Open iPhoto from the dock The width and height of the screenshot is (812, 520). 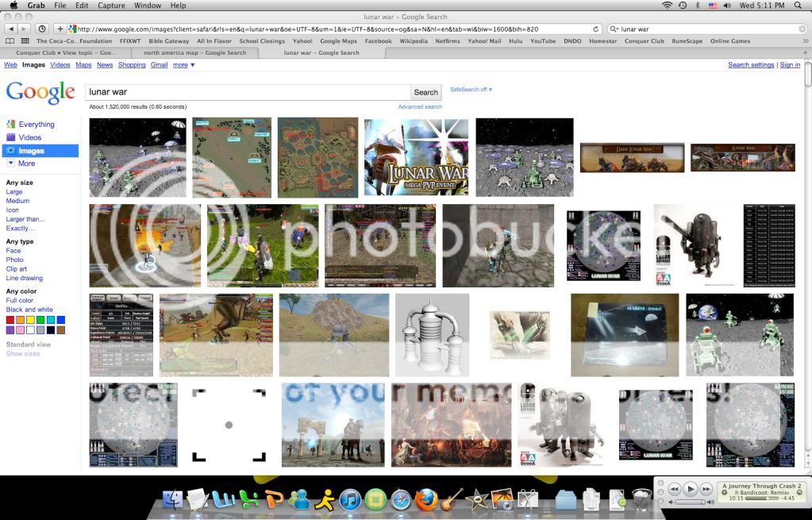[502, 500]
